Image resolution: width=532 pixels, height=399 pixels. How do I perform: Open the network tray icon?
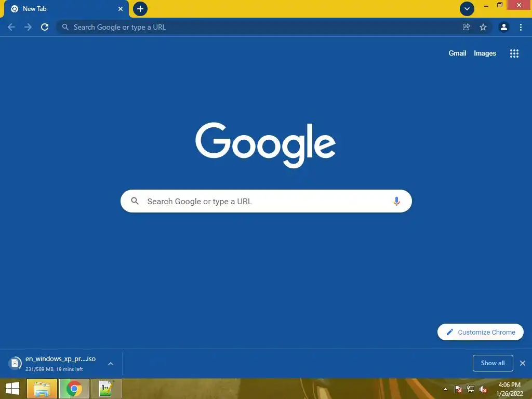coord(471,389)
